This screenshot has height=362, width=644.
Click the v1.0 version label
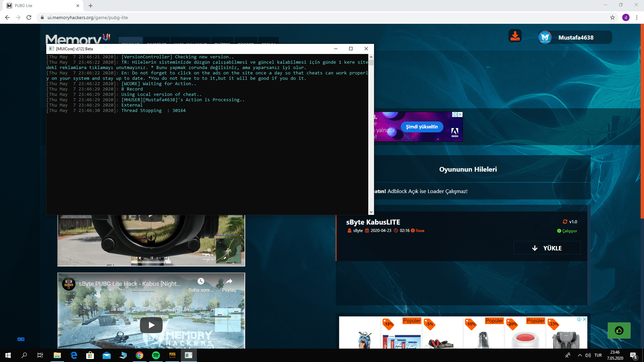click(x=573, y=222)
